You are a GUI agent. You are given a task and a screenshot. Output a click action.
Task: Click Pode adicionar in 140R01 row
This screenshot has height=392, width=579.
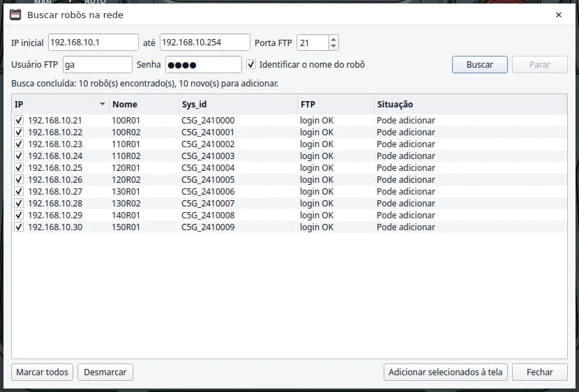[406, 215]
